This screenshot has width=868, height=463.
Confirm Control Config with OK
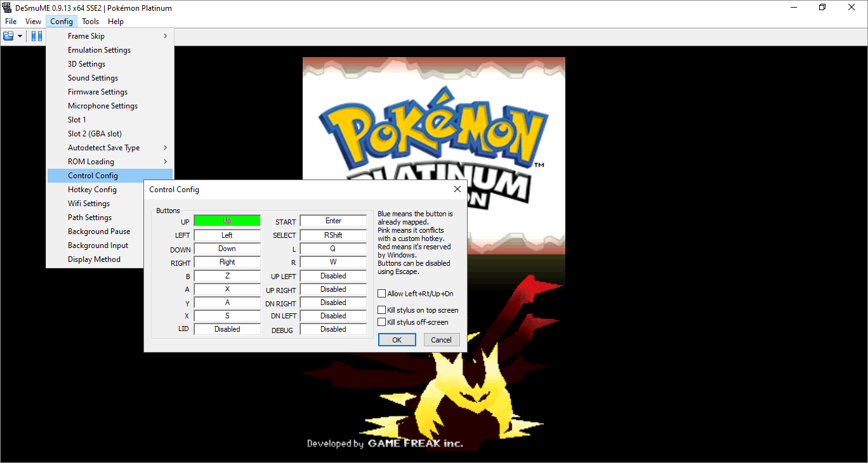coord(397,340)
